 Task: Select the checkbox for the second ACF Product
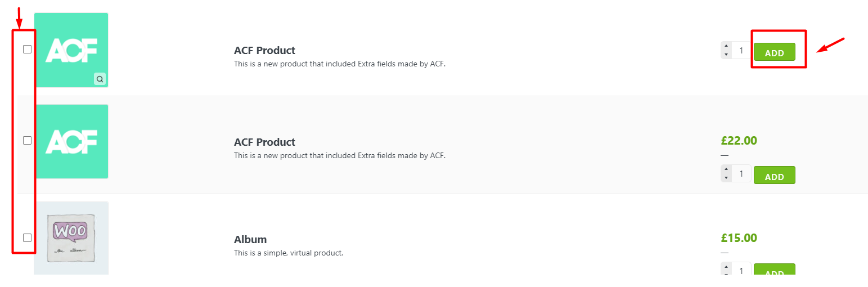click(x=27, y=141)
